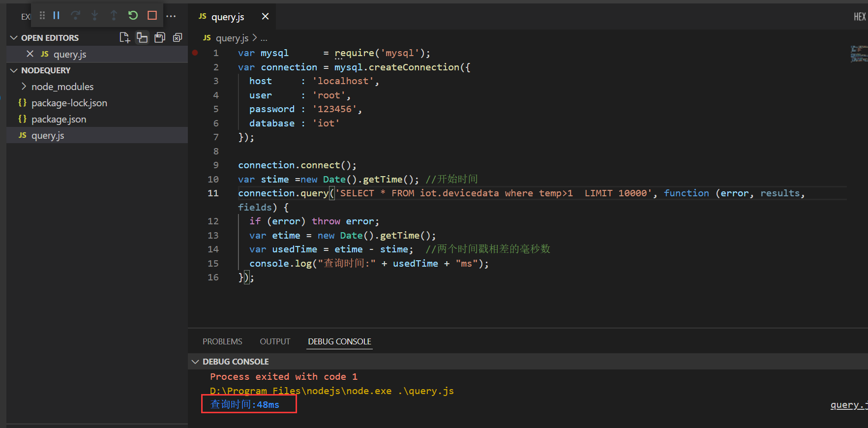This screenshot has width=868, height=428.
Task: Switch to the DEBUG CONSOLE tab
Action: 339,341
